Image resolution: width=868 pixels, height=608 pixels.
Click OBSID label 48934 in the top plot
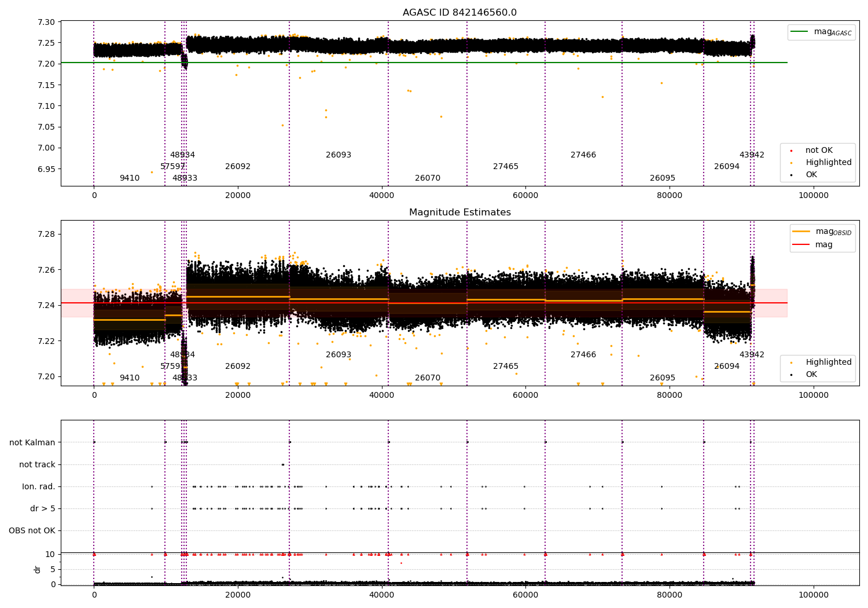point(182,155)
